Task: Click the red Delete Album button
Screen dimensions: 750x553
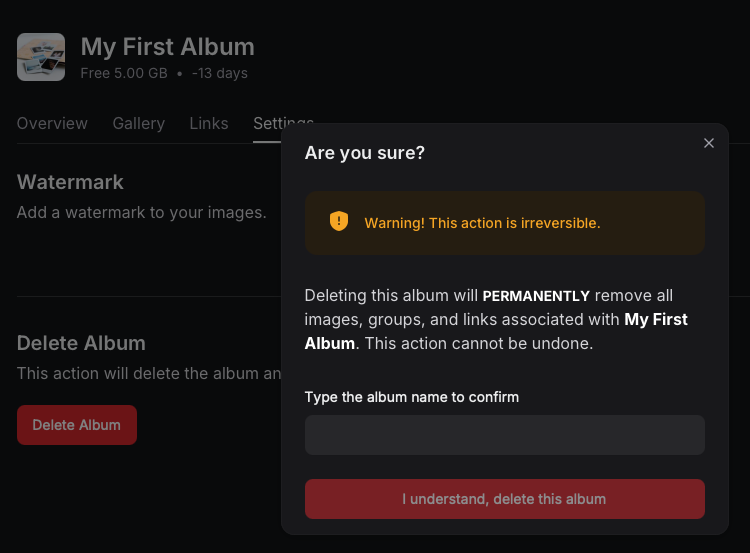Action: pos(77,425)
